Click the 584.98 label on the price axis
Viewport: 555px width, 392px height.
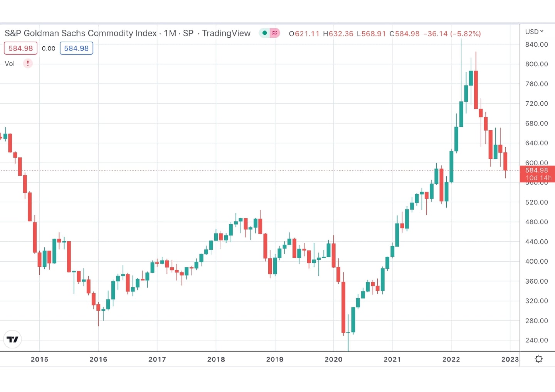pos(537,170)
